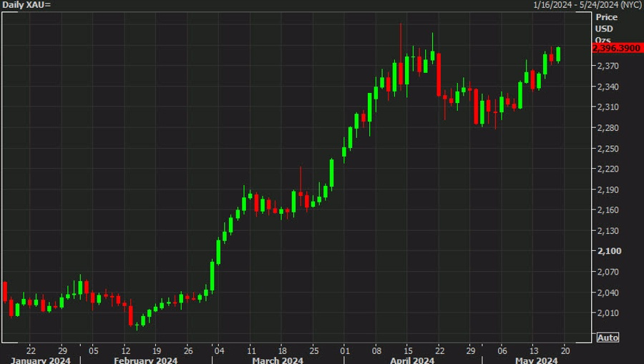Click the 2,280 price axis label
The image size is (644, 364).
608,127
